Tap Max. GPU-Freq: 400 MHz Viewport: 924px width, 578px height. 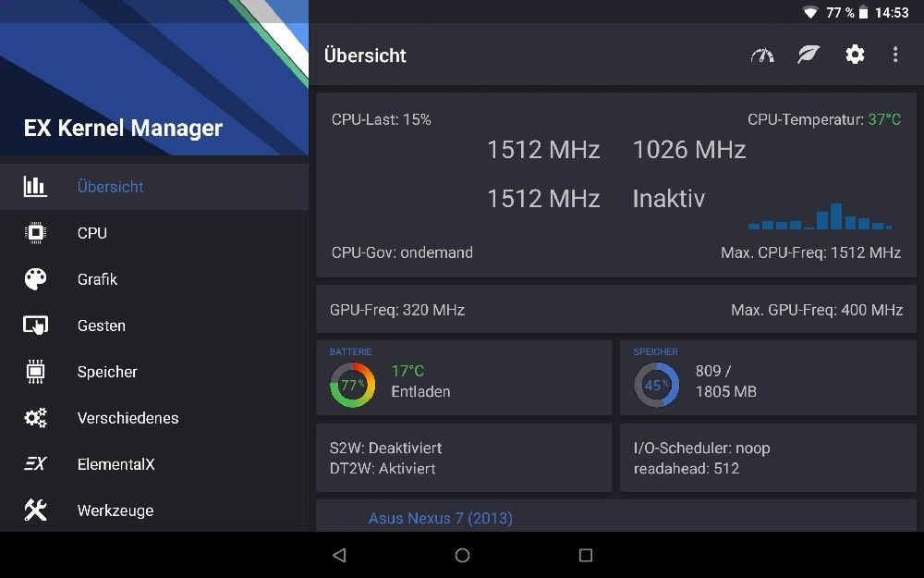point(817,310)
